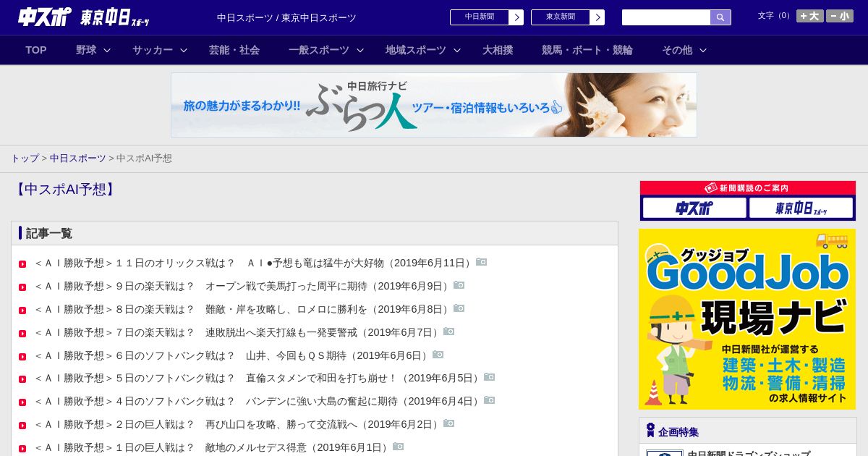Viewport: 868px width, 456px height.
Task: Click camera icon on the June 1 article
Action: click(x=399, y=447)
